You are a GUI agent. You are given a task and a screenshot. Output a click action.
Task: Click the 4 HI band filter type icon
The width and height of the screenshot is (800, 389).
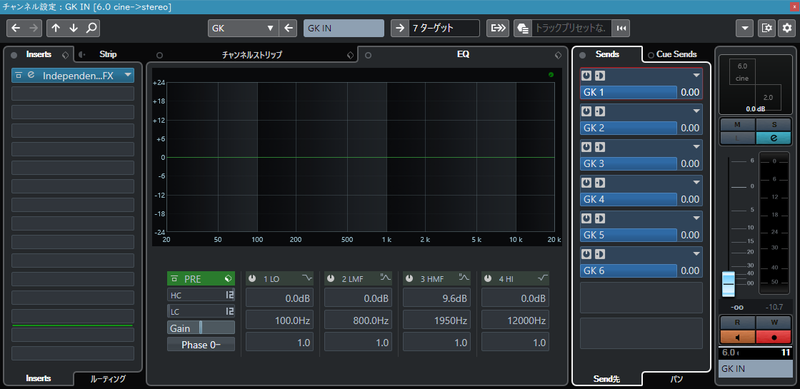coord(543,279)
